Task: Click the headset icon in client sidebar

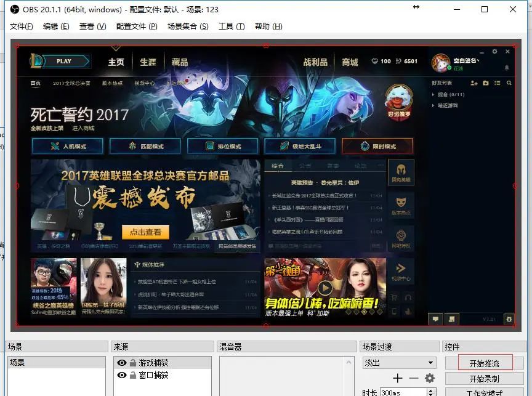Action: coord(408,297)
